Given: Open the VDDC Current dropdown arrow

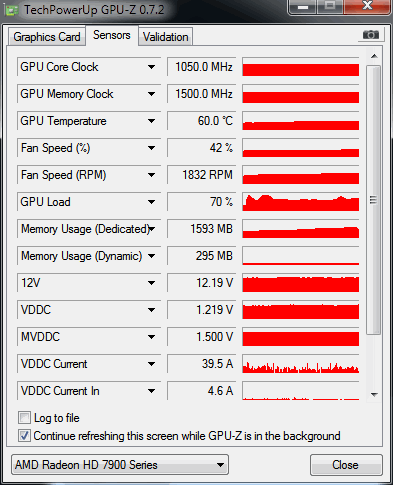Looking at the screenshot, I should point(151,364).
